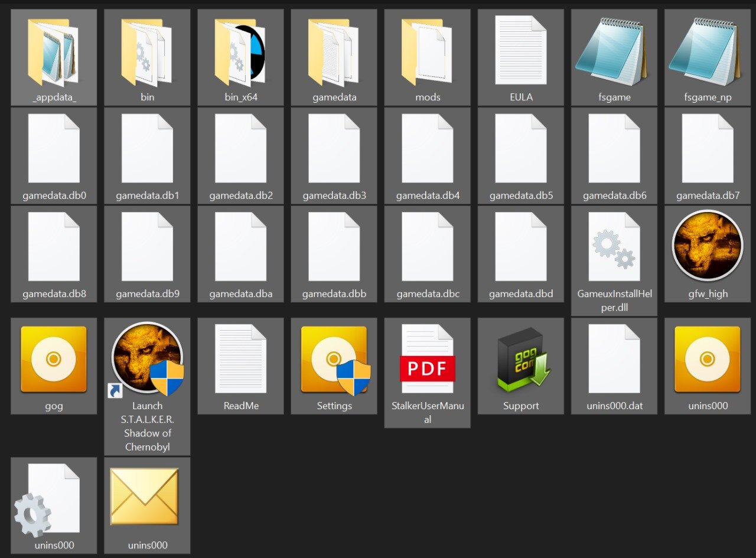This screenshot has width=756, height=558.
Task: Select the ReadMe text document
Action: (x=240, y=366)
